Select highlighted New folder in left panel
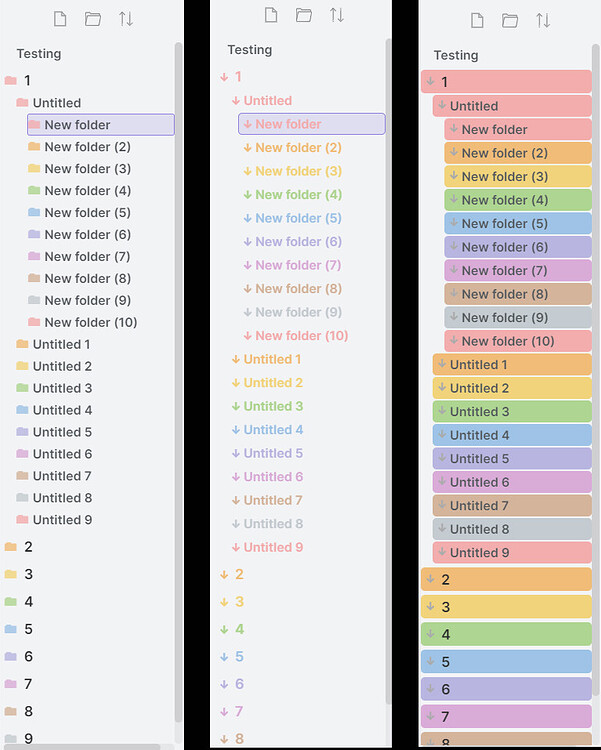601x750 pixels. 101,124
